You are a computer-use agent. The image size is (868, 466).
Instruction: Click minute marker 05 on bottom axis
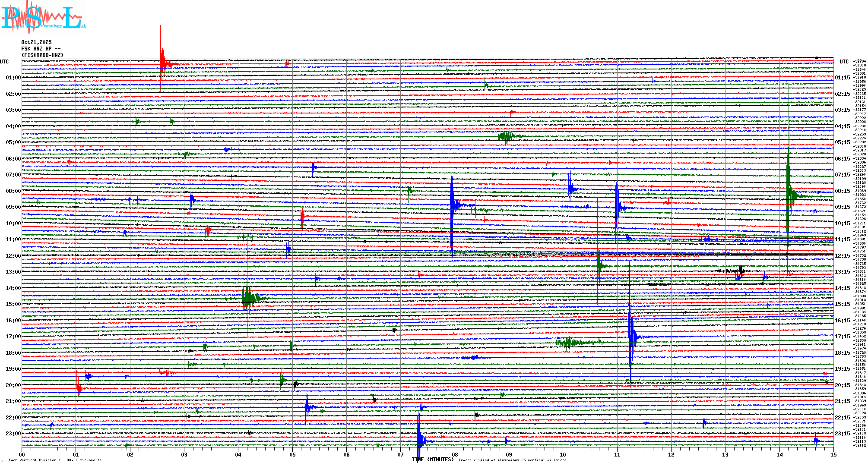[x=293, y=454]
